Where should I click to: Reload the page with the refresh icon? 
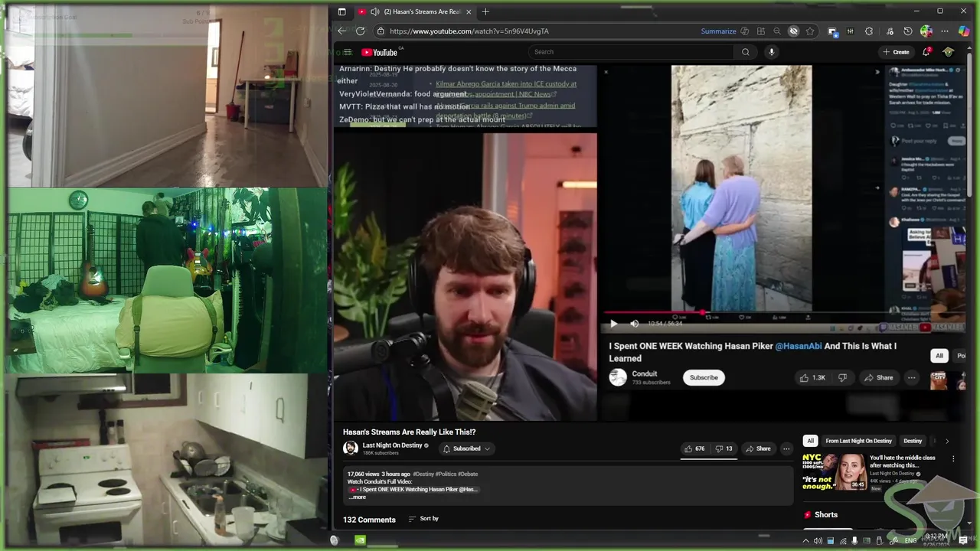[361, 31]
